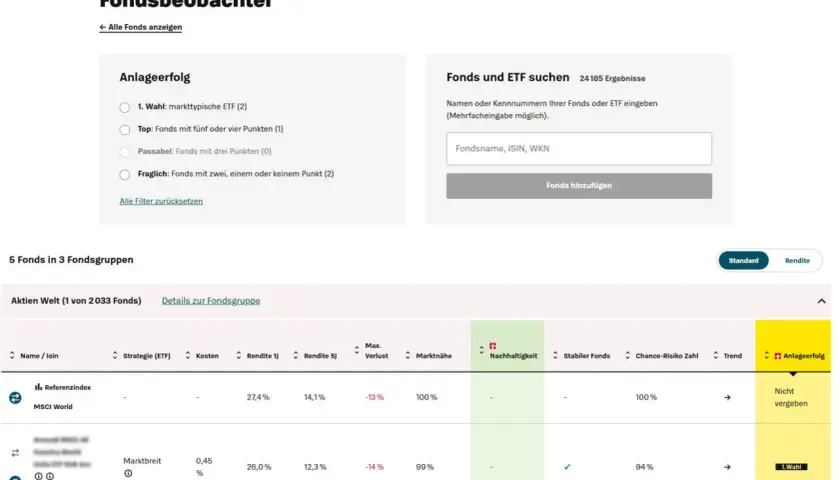This screenshot has width=840, height=480.
Task: Go back via Alle Fonds anzeigen
Action: point(140,27)
